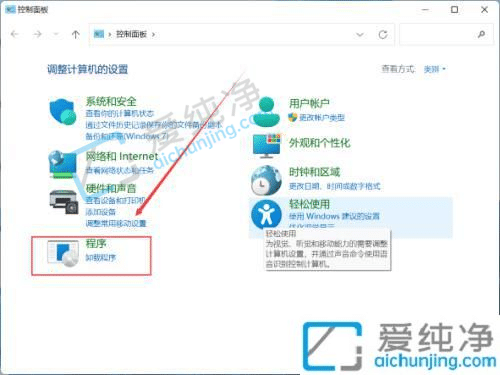Viewport: 500px width, 375px height.
Task: Go up one folder level
Action: coord(76,34)
